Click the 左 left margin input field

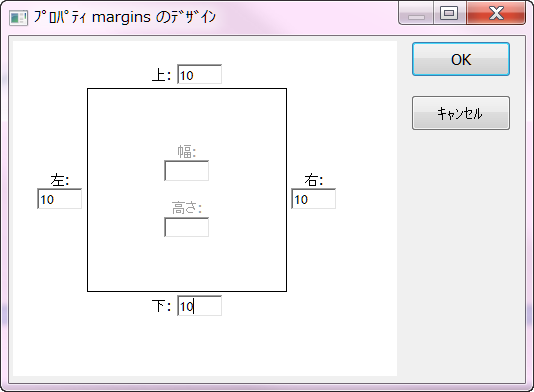[60, 199]
